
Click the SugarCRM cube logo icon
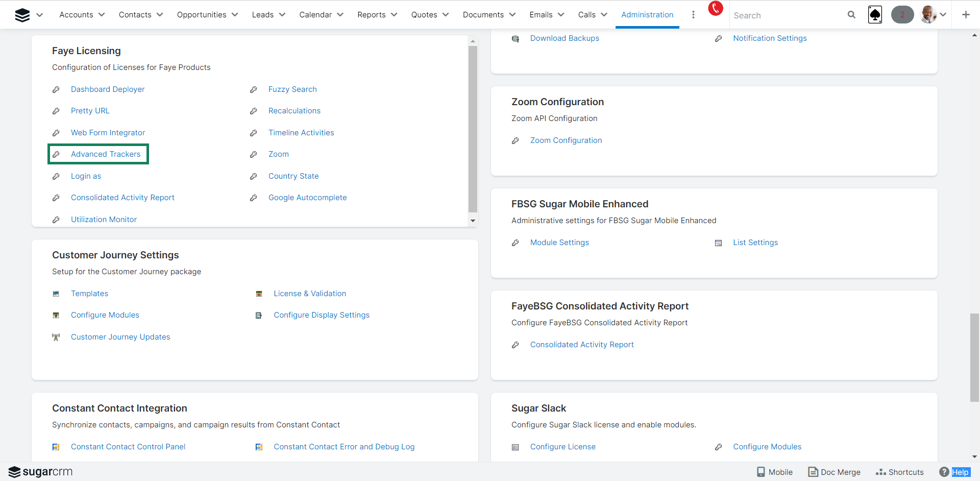pyautogui.click(x=22, y=15)
